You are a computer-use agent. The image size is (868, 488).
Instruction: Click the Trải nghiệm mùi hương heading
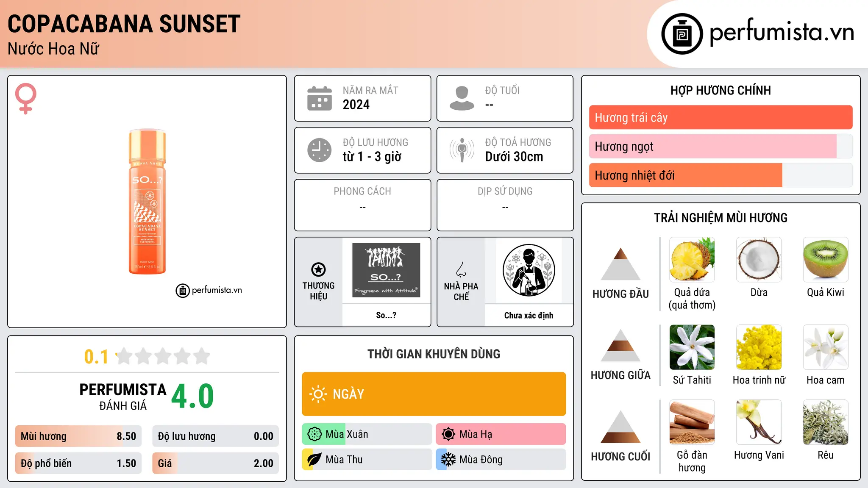(x=721, y=218)
